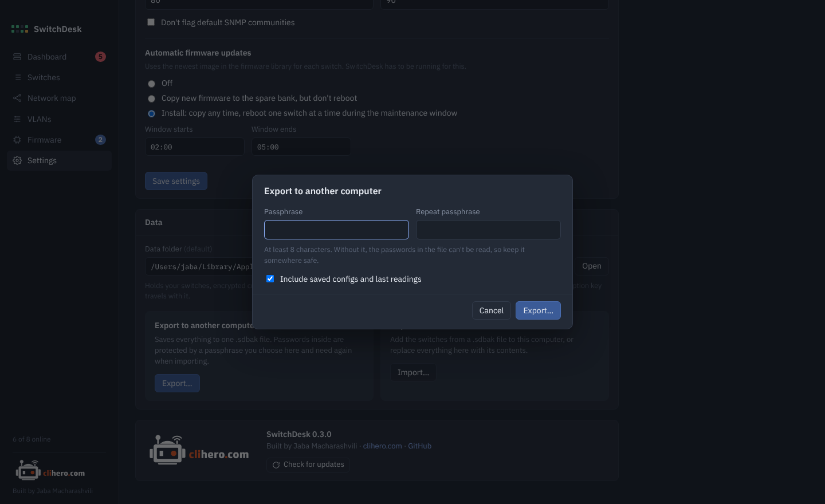Click the Switches list icon
Screen dimensions: 825x504
tap(17, 77)
